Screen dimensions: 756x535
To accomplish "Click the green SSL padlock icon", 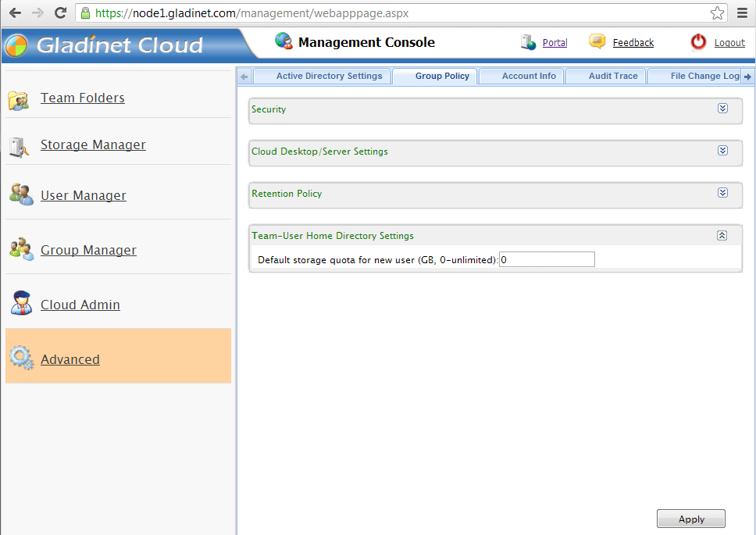I will tap(85, 13).
